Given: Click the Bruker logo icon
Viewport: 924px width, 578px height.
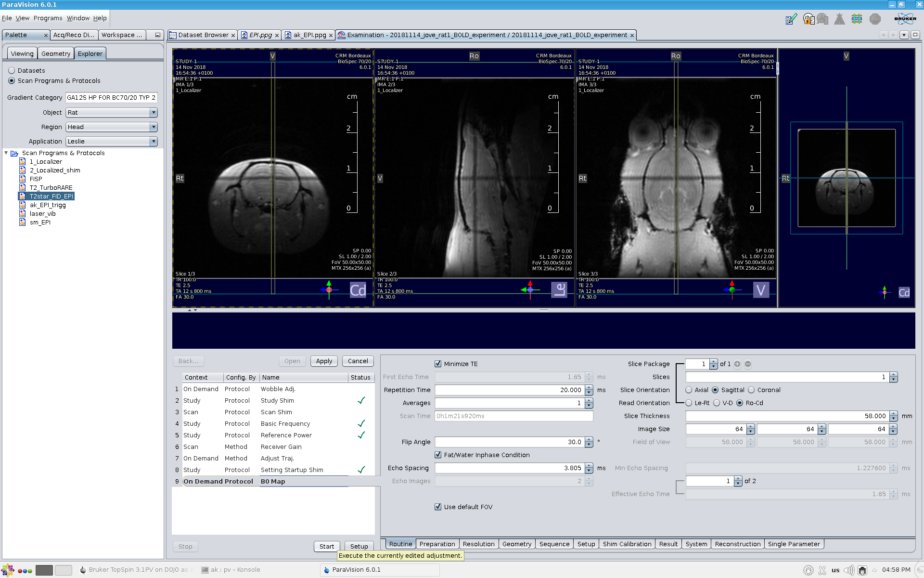Looking at the screenshot, I should [x=905, y=19].
